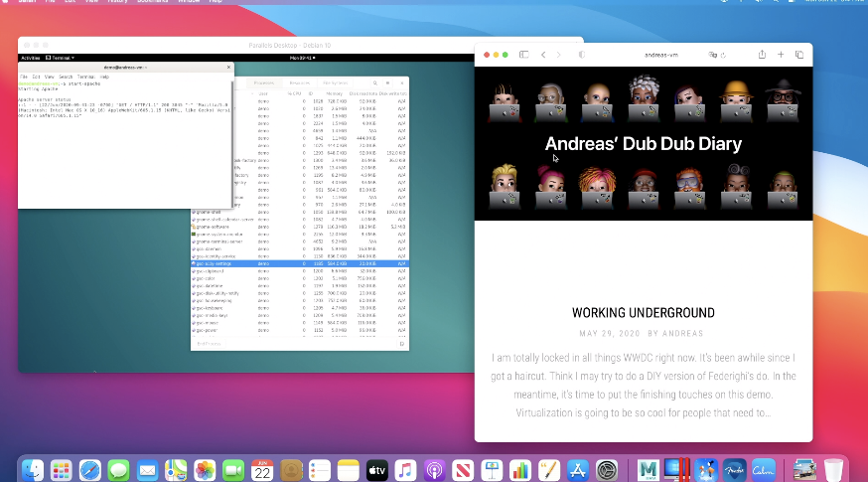Launch Pages from the Dock
Image resolution: width=868 pixels, height=482 pixels.
pyautogui.click(x=549, y=470)
